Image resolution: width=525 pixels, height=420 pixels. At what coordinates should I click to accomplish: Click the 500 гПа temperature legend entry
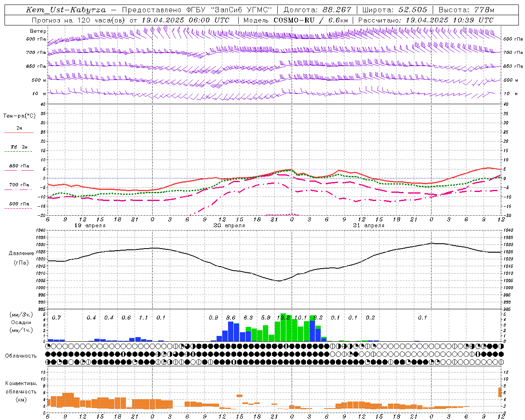(19, 204)
